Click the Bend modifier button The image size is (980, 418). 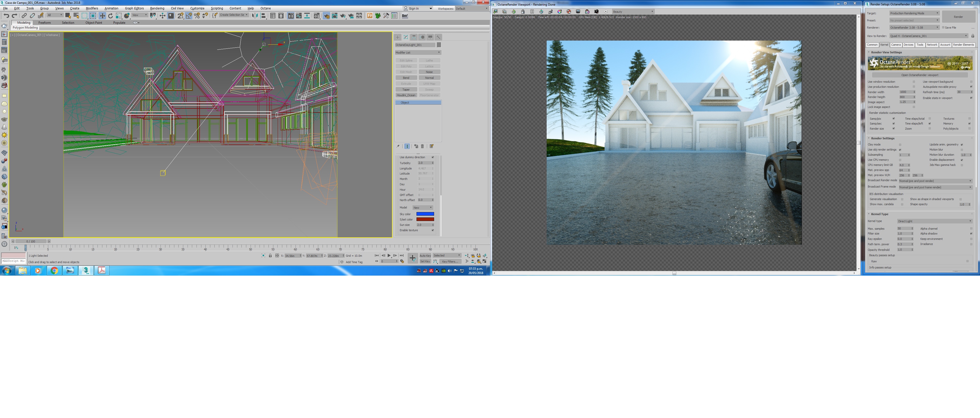coord(406,78)
